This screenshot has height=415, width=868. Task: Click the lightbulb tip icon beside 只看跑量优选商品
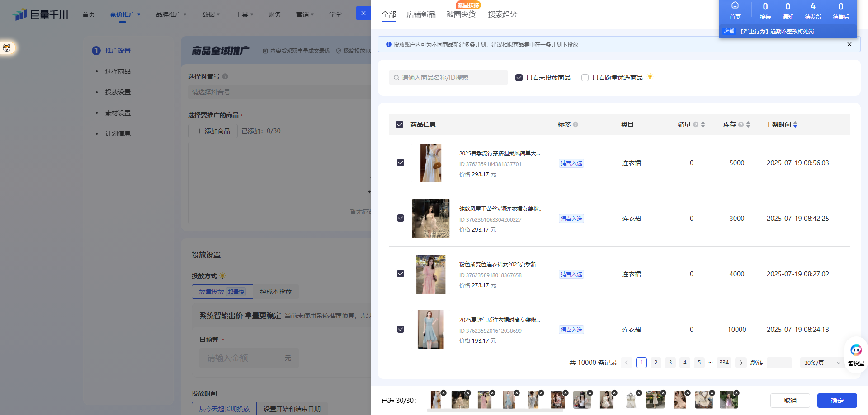(x=650, y=77)
